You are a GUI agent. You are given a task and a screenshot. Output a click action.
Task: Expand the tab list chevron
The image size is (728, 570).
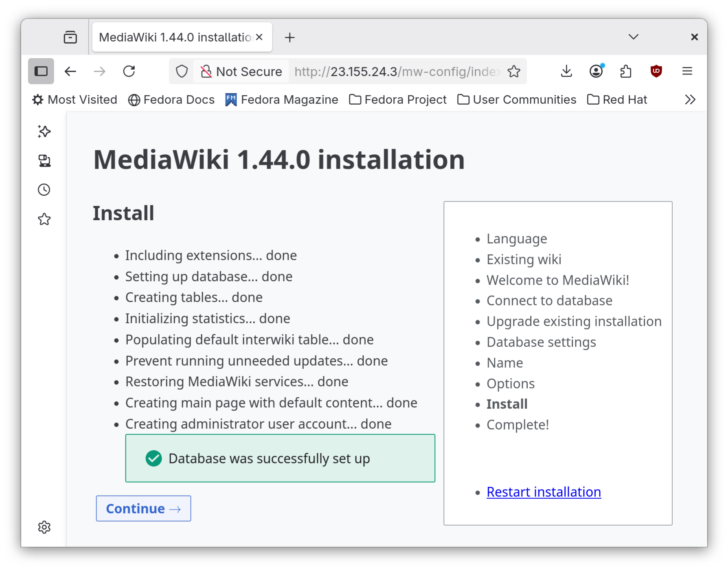[633, 37]
